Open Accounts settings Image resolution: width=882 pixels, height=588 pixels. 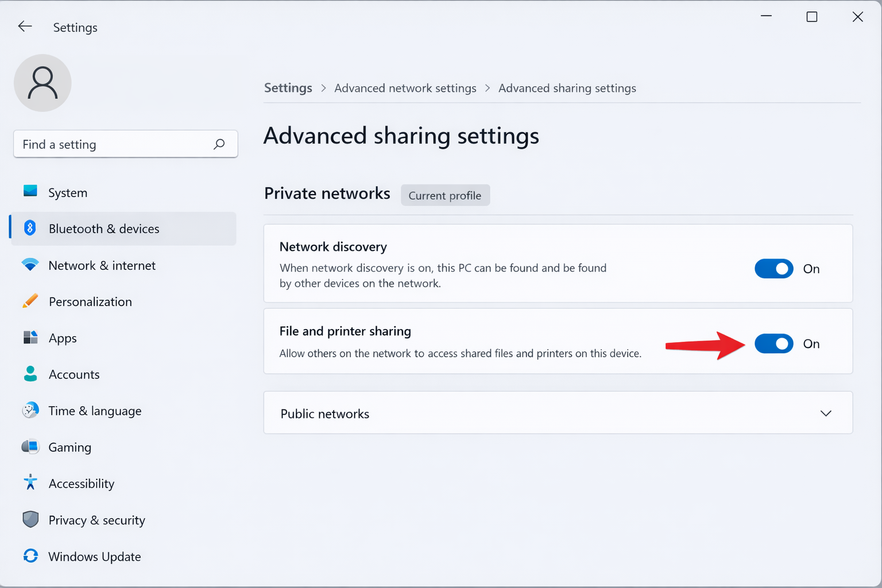click(73, 374)
